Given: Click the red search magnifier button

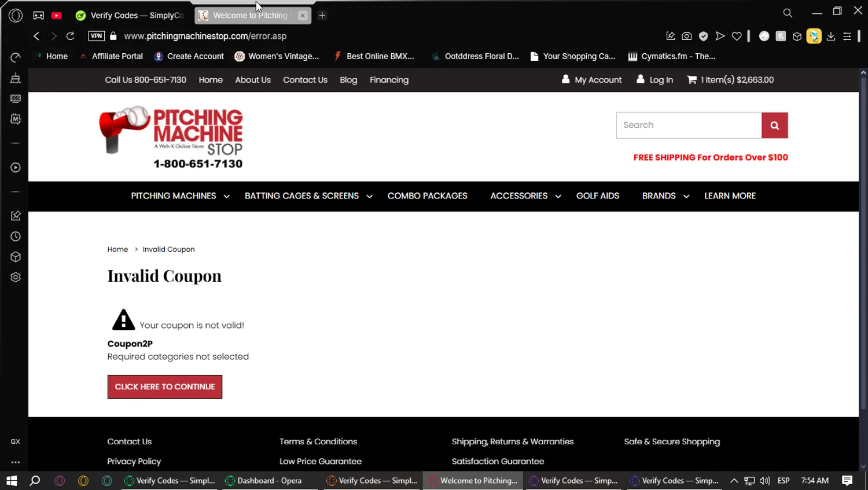Looking at the screenshot, I should tap(774, 125).
